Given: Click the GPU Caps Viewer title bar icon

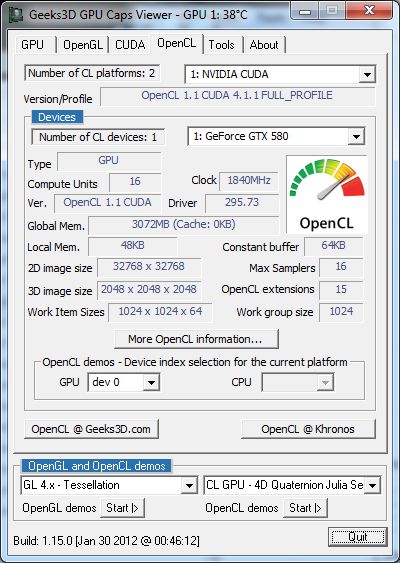Looking at the screenshot, I should (x=16, y=15).
